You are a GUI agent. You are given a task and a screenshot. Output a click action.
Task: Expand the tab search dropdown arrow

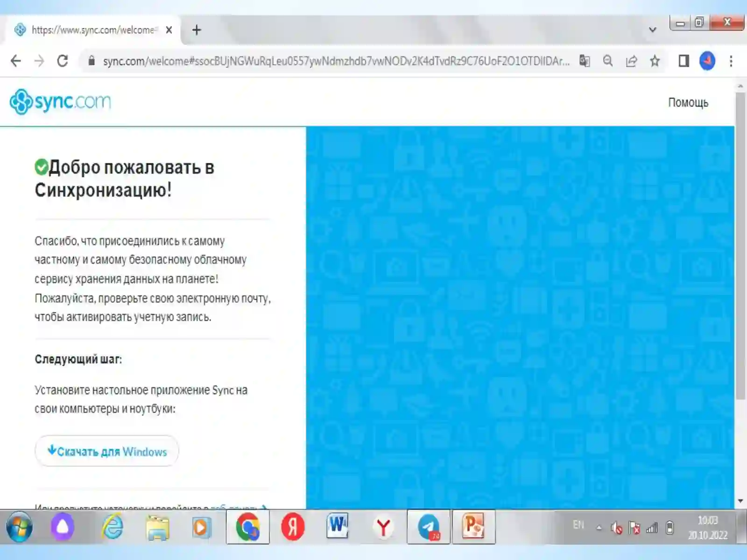[x=653, y=30]
